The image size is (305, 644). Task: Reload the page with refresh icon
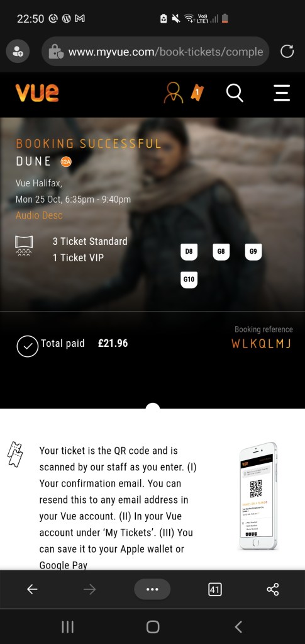[287, 52]
